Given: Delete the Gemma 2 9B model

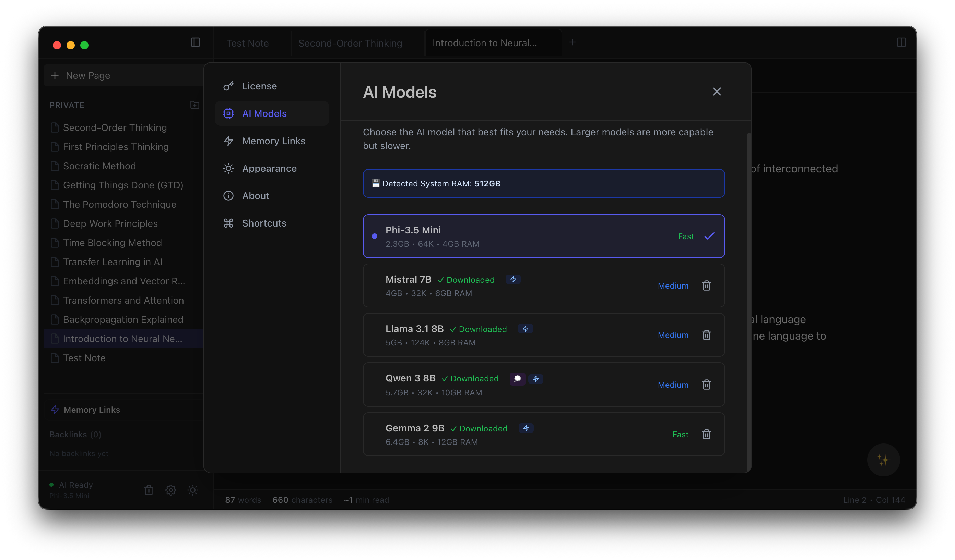Looking at the screenshot, I should (706, 434).
